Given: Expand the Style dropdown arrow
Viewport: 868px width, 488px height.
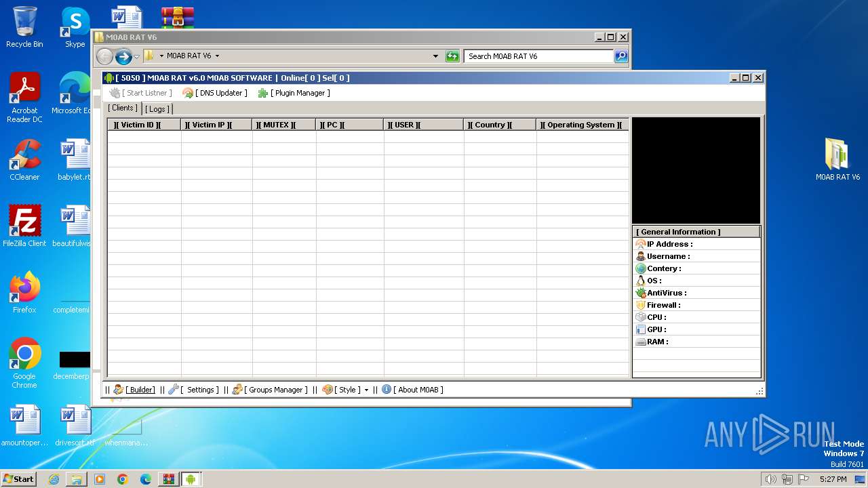Looking at the screenshot, I should 366,390.
